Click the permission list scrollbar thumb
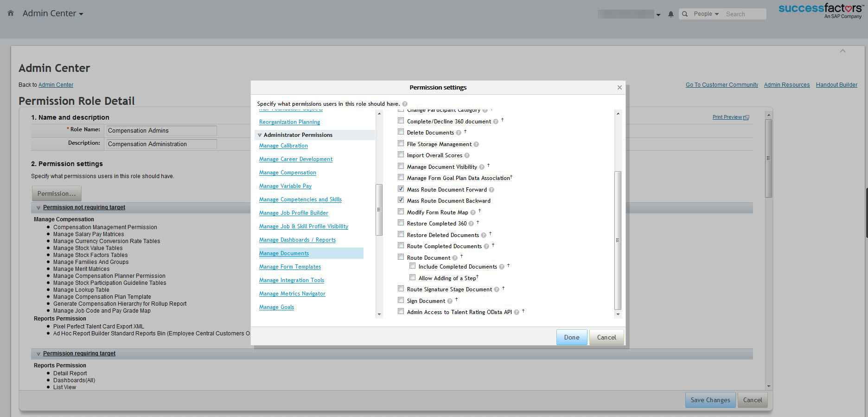The image size is (868, 417). [x=618, y=240]
